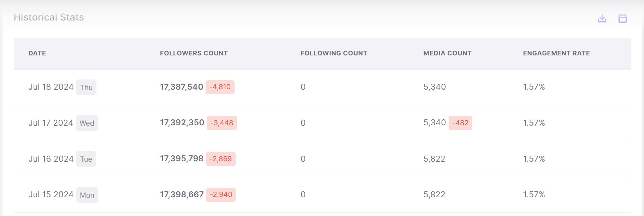Click the FOLLOWING COUNT column header

[334, 53]
